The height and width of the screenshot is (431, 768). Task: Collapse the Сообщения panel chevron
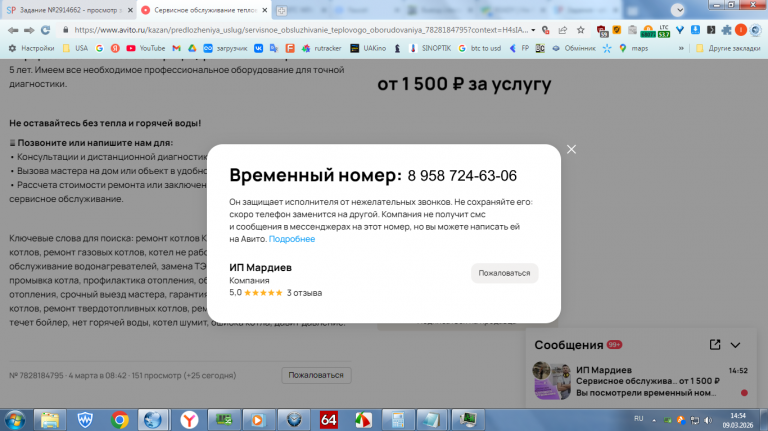pyautogui.click(x=735, y=345)
